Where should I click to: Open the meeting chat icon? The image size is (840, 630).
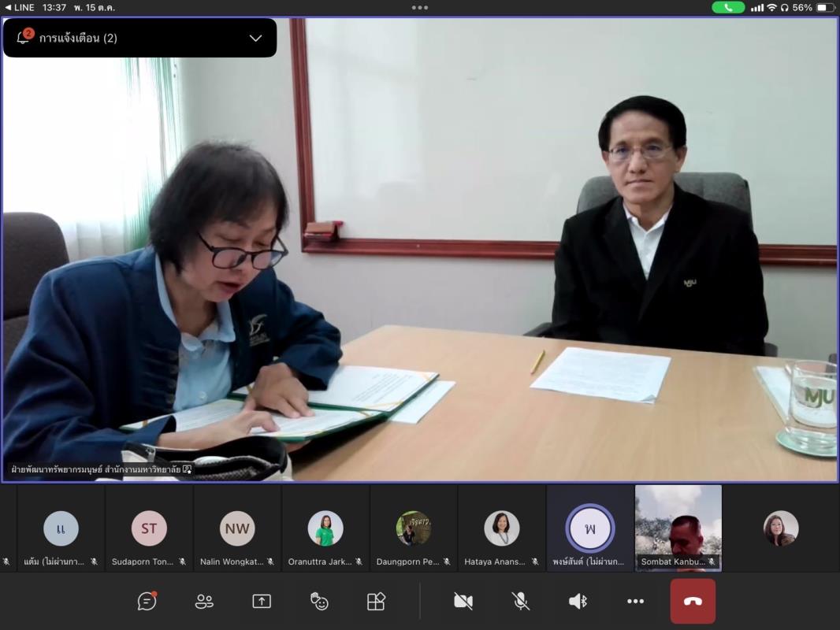pyautogui.click(x=147, y=601)
